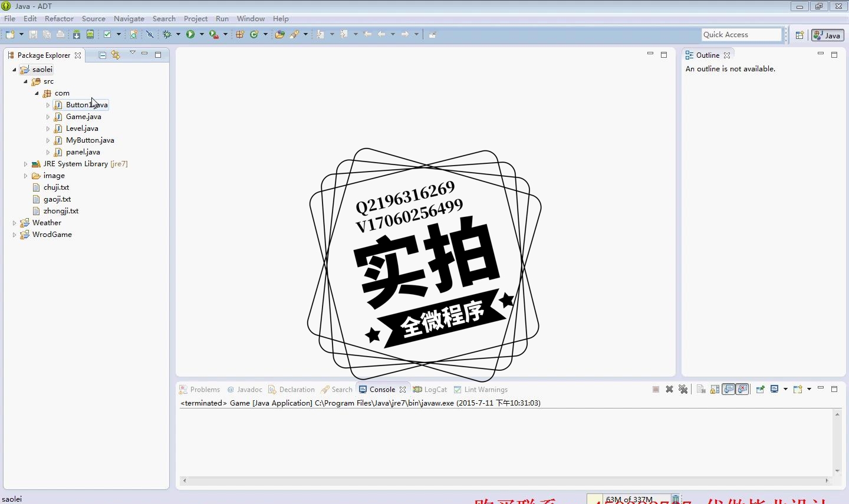Image resolution: width=849 pixels, height=504 pixels.
Task: Open the Project menu
Action: 196,19
